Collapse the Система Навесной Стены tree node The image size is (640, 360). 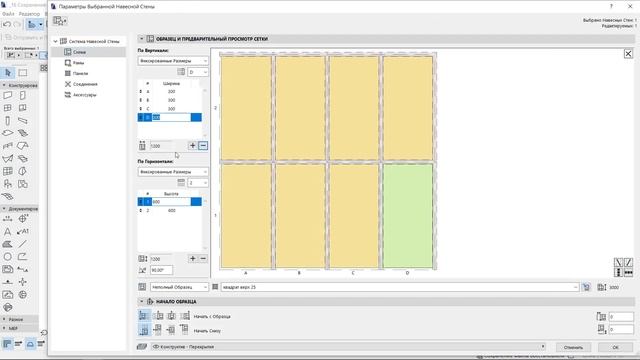click(x=56, y=41)
